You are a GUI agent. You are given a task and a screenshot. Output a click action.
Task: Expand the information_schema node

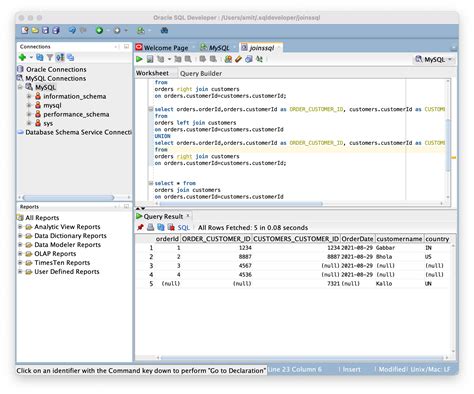[29, 96]
